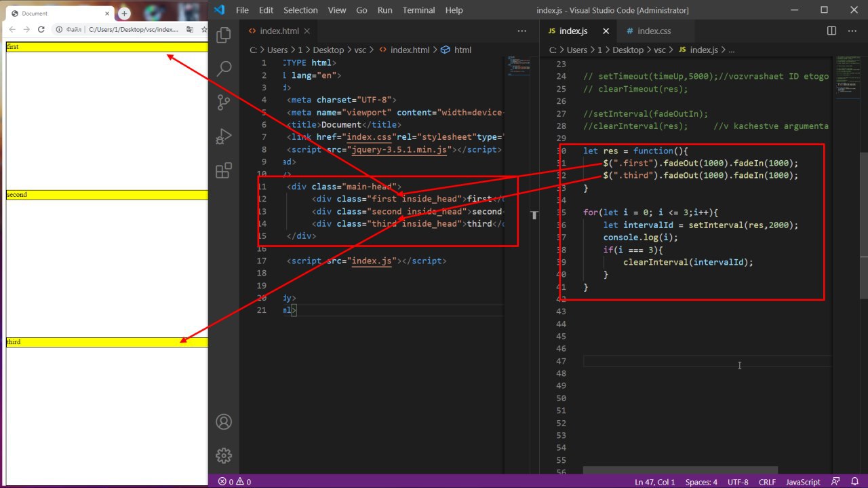Screen dimensions: 868x488
Task: Click the index.css href link in index.html
Action: point(371,138)
